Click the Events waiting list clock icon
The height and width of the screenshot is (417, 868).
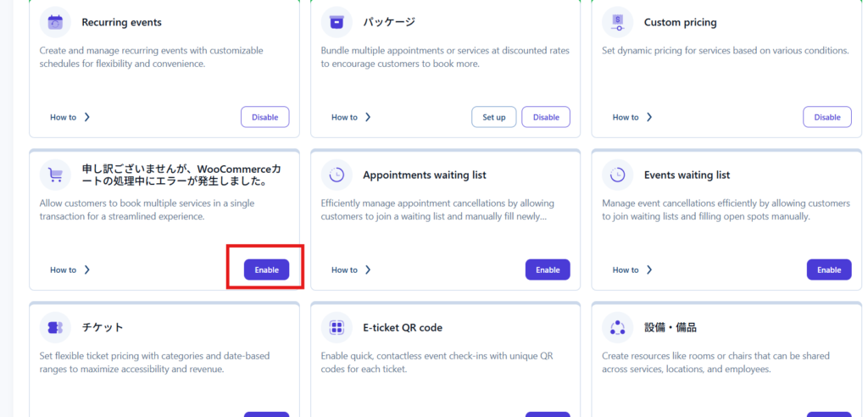[x=617, y=175]
